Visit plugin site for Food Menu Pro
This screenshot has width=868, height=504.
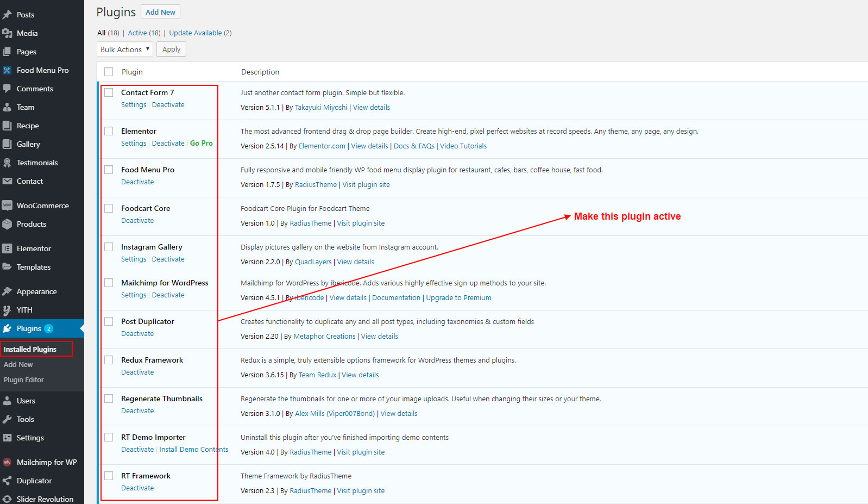366,185
